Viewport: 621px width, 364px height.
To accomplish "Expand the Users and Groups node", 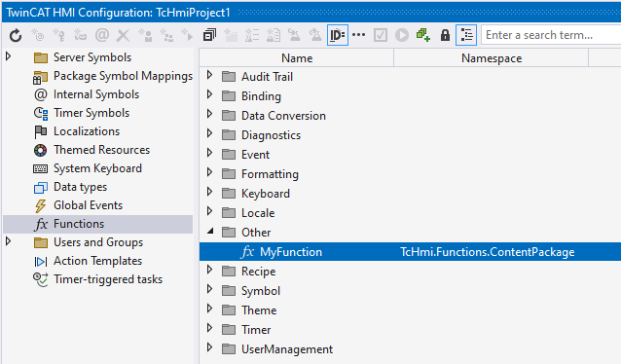I will point(9,241).
